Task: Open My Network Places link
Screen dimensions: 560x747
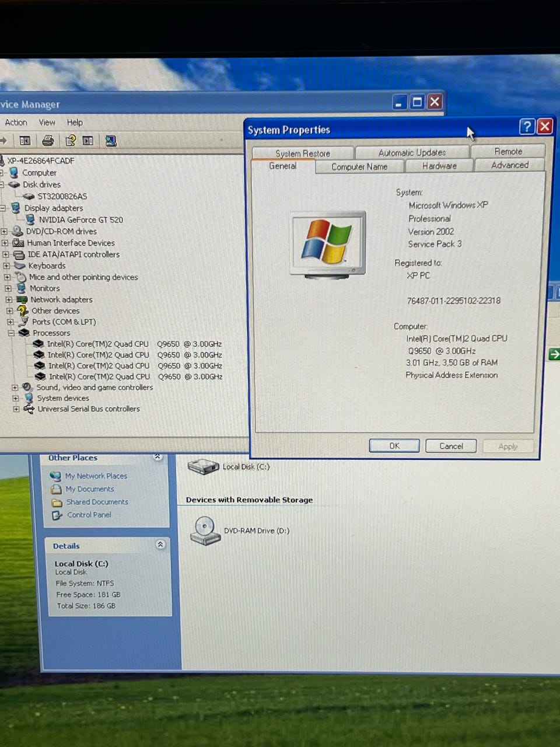Action: coord(96,476)
